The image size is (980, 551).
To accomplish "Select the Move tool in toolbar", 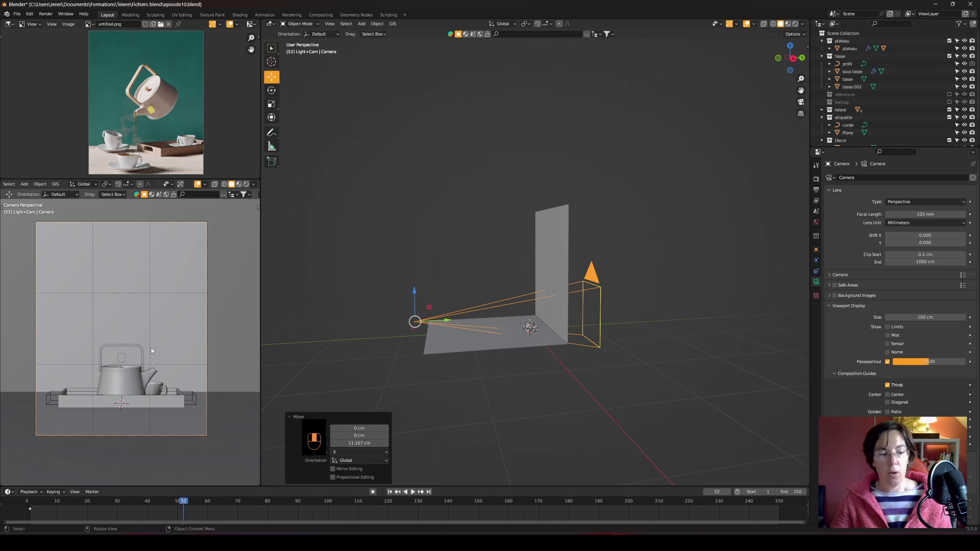I will (x=272, y=77).
